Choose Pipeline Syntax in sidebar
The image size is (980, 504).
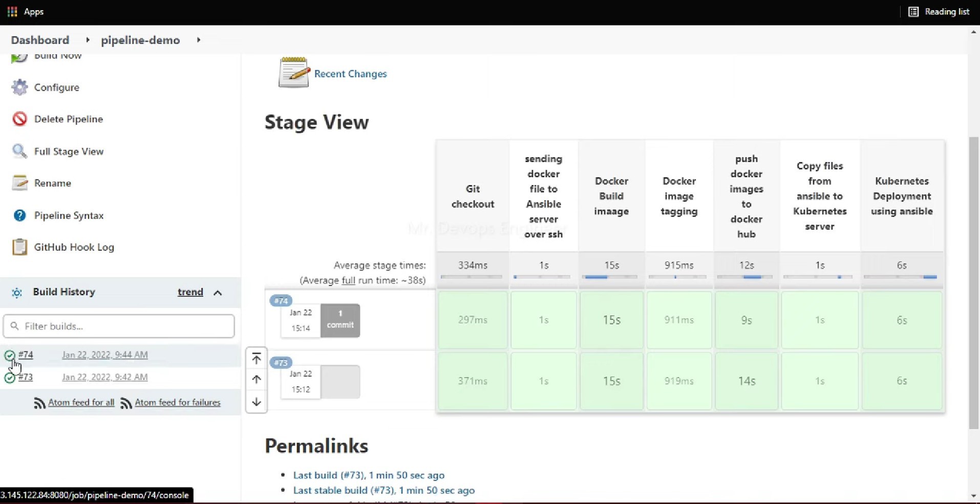click(69, 215)
